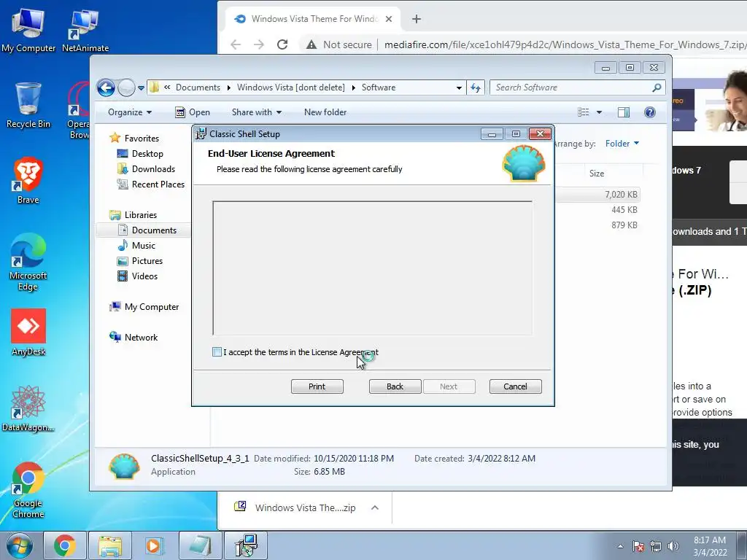The width and height of the screenshot is (747, 560).
Task: Refresh the Explorer folder view
Action: click(x=476, y=87)
